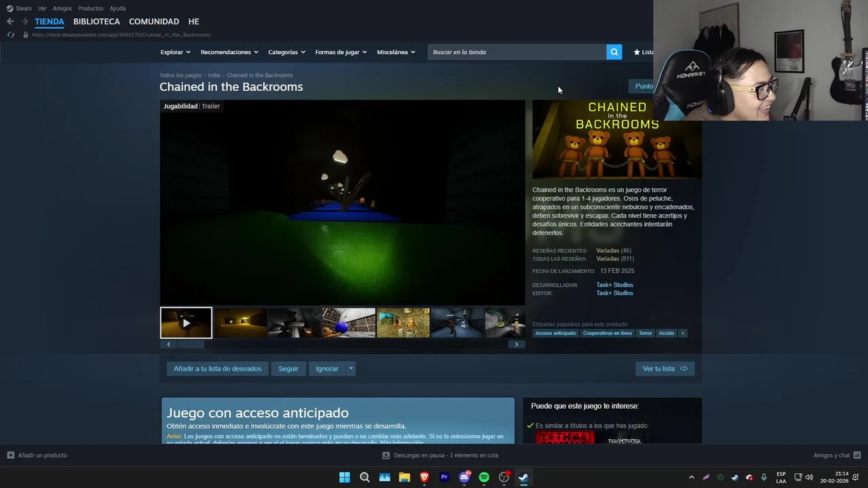Click the Ver tu lista button
Screen dimensions: 868x488
click(x=665, y=369)
